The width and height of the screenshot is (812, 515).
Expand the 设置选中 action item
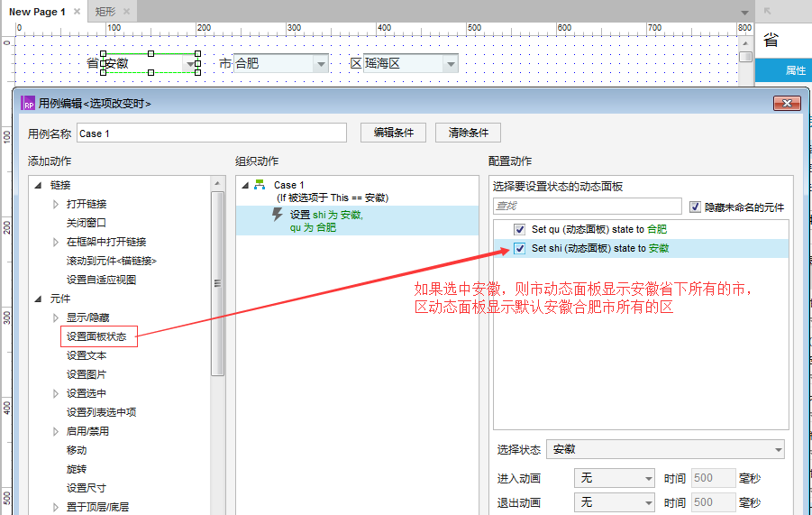[x=56, y=394]
